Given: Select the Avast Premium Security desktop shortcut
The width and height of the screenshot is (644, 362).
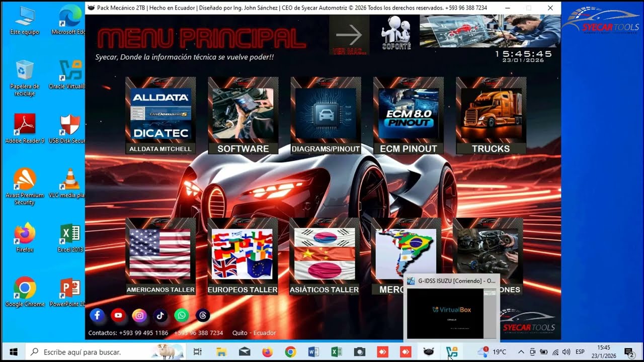Looking at the screenshot, I should pyautogui.click(x=25, y=187).
